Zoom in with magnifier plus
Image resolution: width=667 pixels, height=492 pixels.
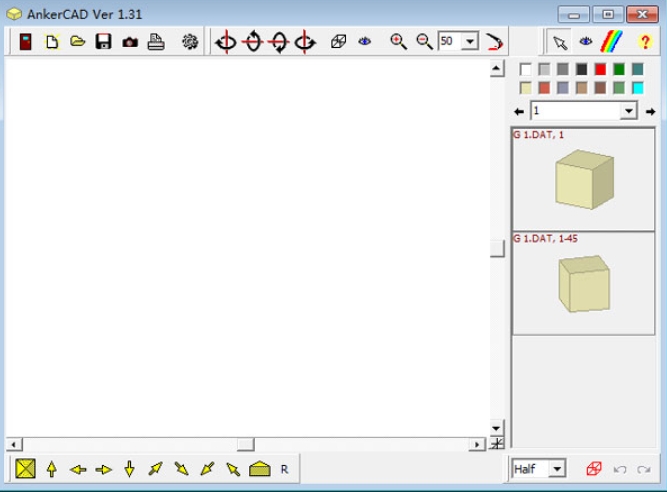[x=398, y=42]
